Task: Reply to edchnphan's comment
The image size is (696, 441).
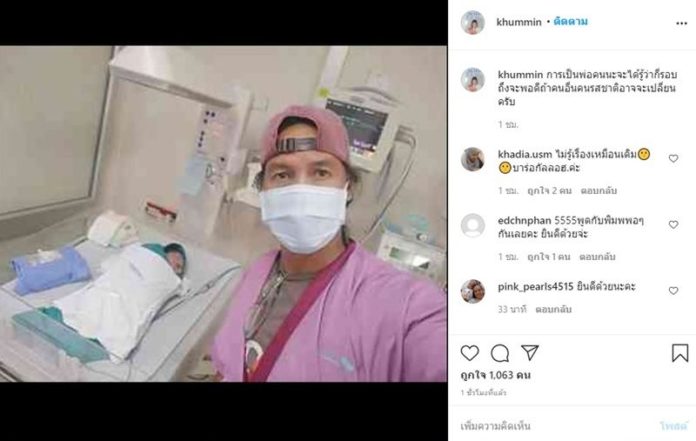Action: coord(597,257)
